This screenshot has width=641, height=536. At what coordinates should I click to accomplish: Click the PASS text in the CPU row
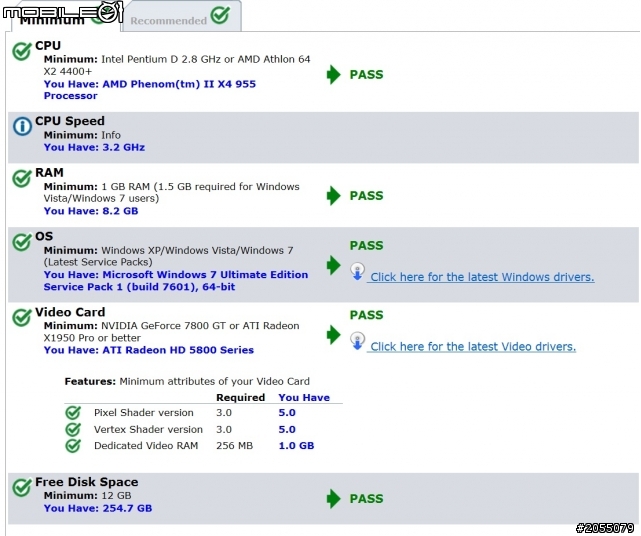366,75
